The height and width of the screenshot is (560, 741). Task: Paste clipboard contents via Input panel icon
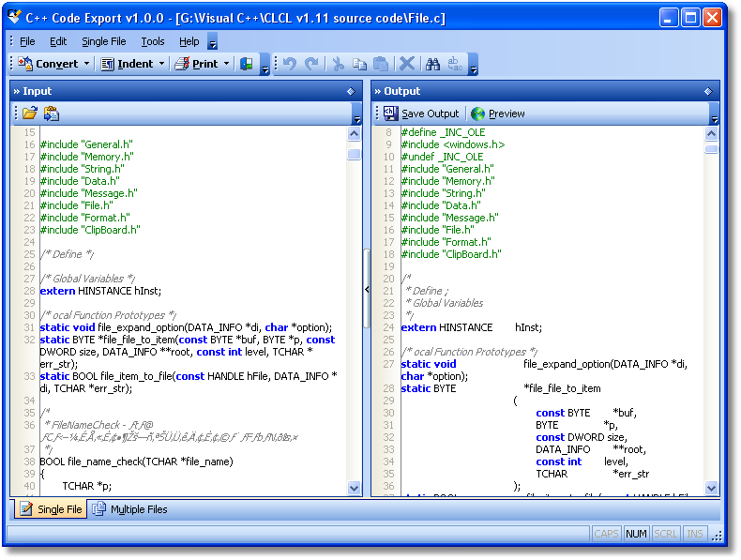[51, 114]
